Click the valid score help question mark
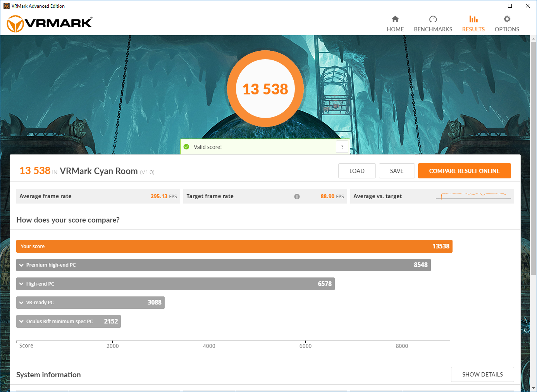Screen dimensions: 537x392 (342, 147)
